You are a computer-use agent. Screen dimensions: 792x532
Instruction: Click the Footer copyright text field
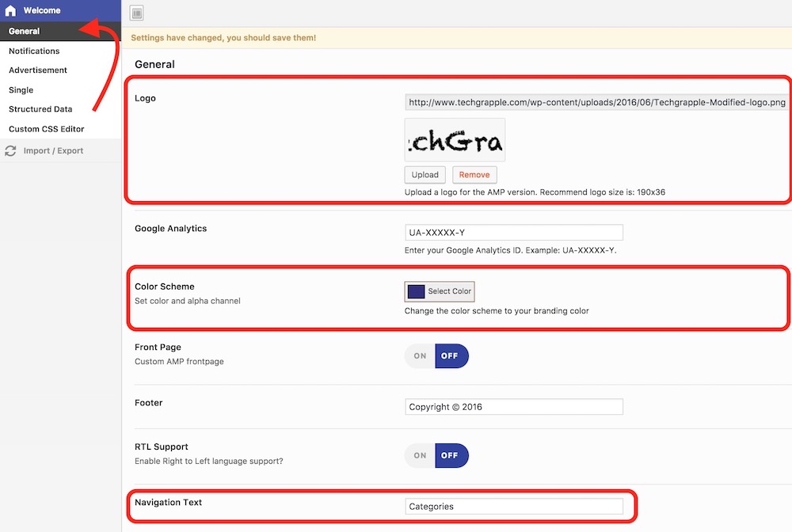click(513, 407)
